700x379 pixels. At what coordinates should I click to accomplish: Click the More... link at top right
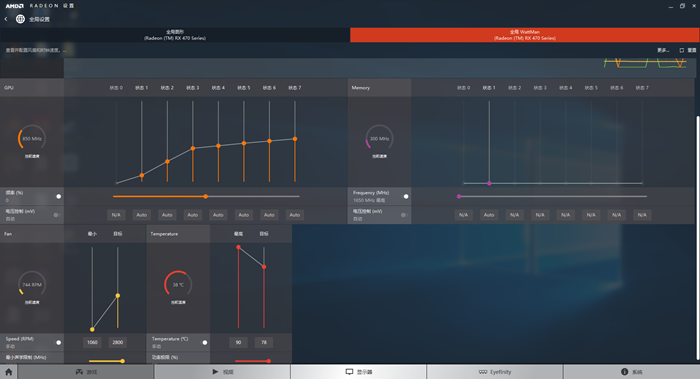(663, 50)
